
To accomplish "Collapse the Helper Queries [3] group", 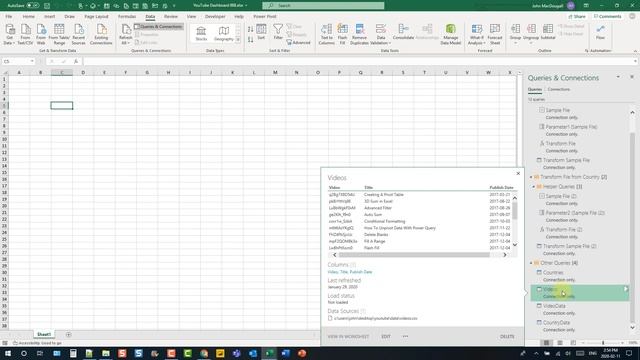I will [533, 187].
